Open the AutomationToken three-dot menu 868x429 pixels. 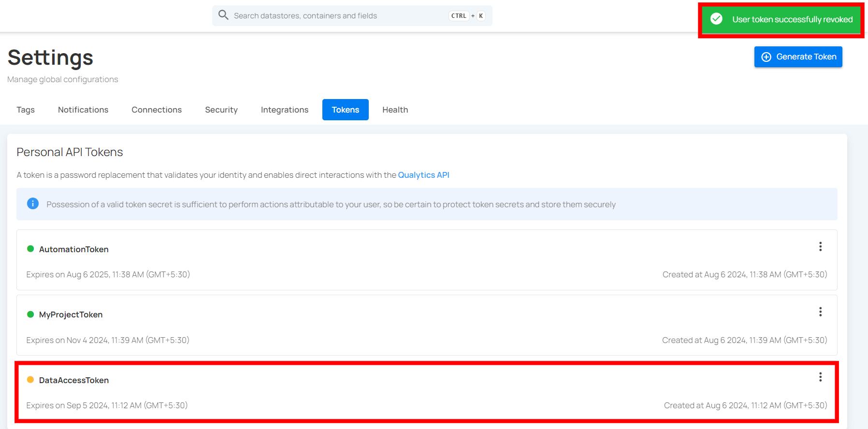[820, 247]
